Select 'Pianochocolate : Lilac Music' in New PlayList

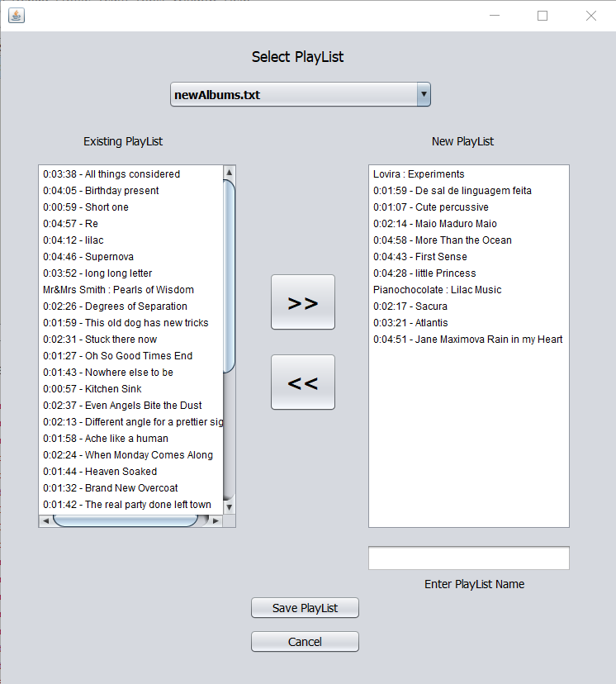469,290
